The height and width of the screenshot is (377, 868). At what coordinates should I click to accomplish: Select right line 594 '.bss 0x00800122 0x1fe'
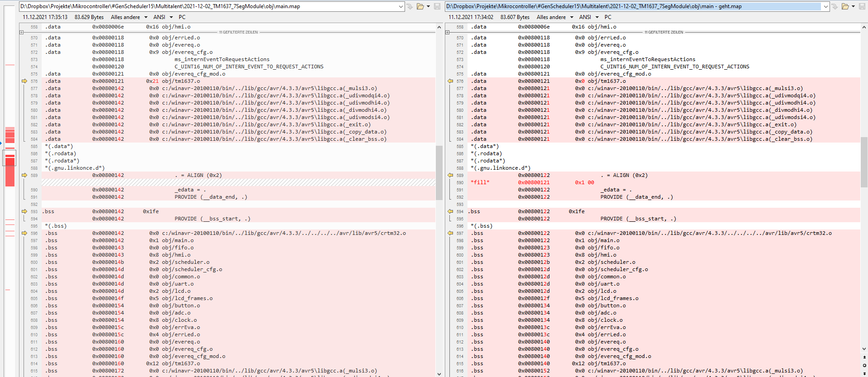coord(664,211)
